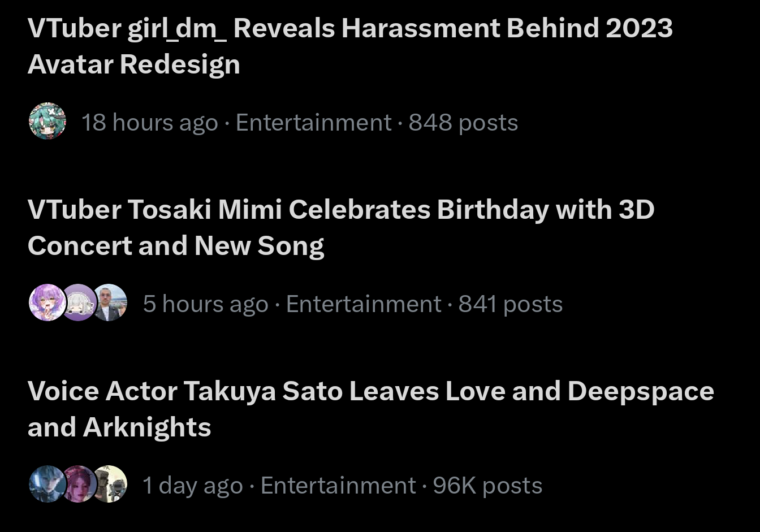Select Entertainment category next to 5 hours ago
Screen dimensions: 760x532
[364, 304]
